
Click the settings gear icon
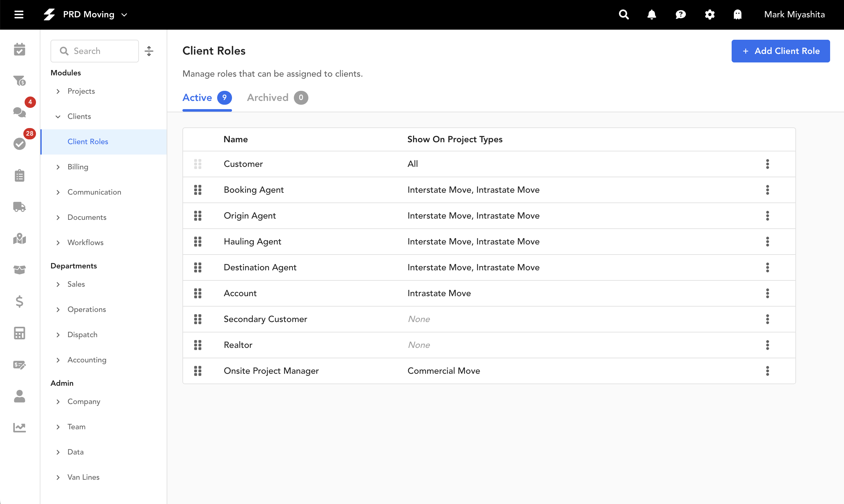tap(710, 15)
